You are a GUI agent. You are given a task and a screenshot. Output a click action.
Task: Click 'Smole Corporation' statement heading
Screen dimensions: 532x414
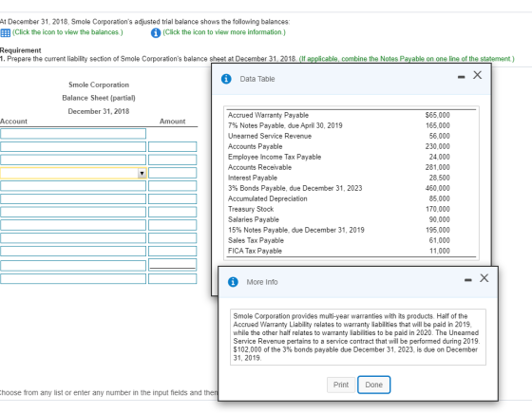click(x=99, y=85)
